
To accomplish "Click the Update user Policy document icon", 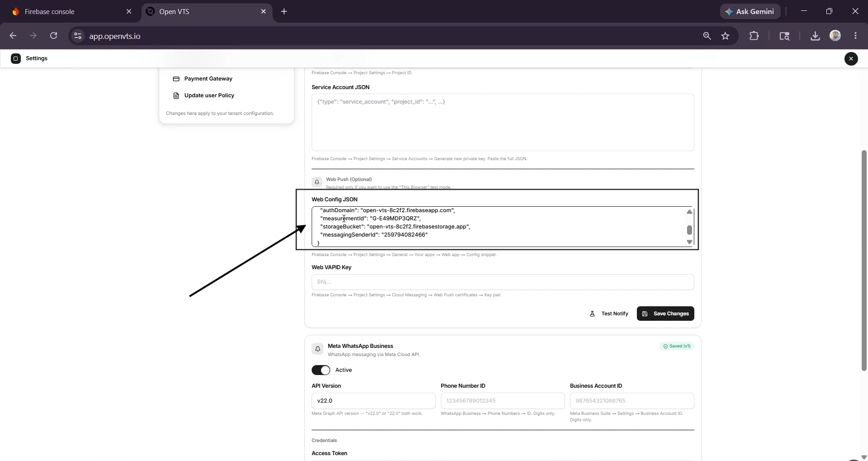I will pos(176,95).
